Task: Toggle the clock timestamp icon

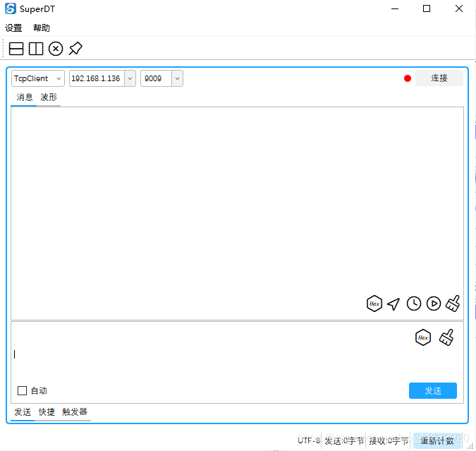Action: point(413,303)
